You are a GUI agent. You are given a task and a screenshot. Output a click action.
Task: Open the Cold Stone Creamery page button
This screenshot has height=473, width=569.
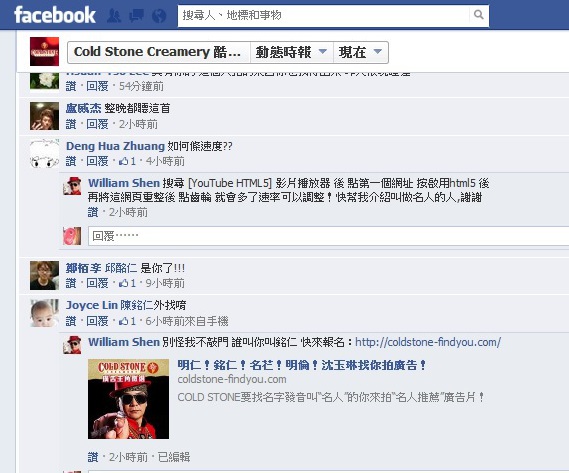(x=159, y=52)
